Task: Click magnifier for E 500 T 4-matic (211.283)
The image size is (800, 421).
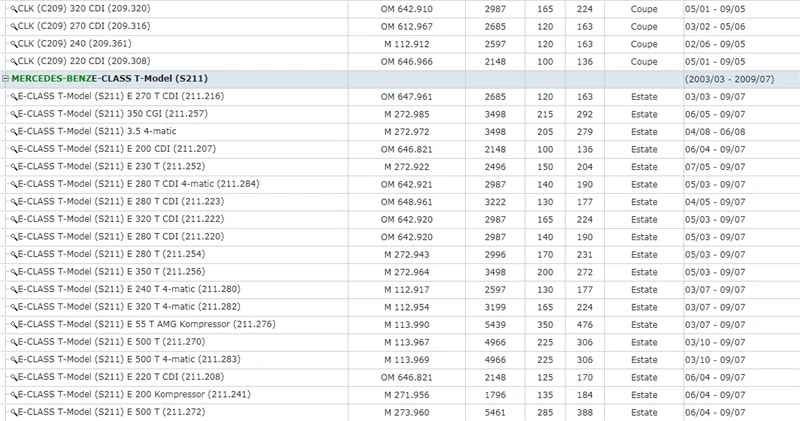Action: [14, 360]
